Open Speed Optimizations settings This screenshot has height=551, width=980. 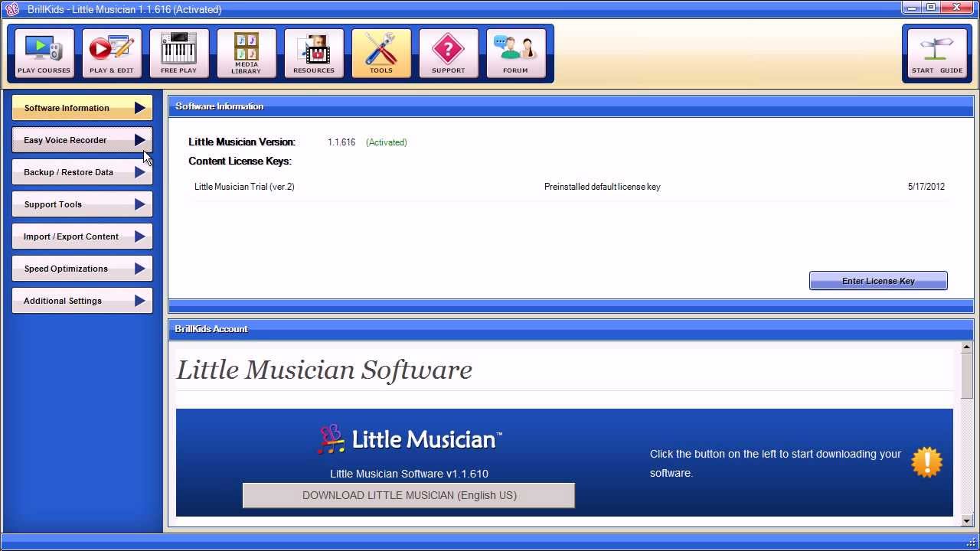(82, 269)
